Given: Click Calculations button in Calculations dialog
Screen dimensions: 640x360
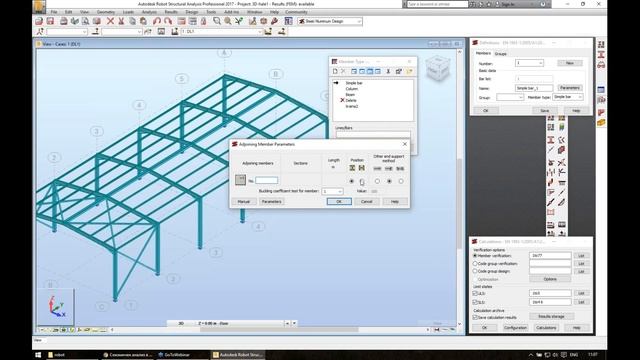Looking at the screenshot, I should click(x=546, y=328).
